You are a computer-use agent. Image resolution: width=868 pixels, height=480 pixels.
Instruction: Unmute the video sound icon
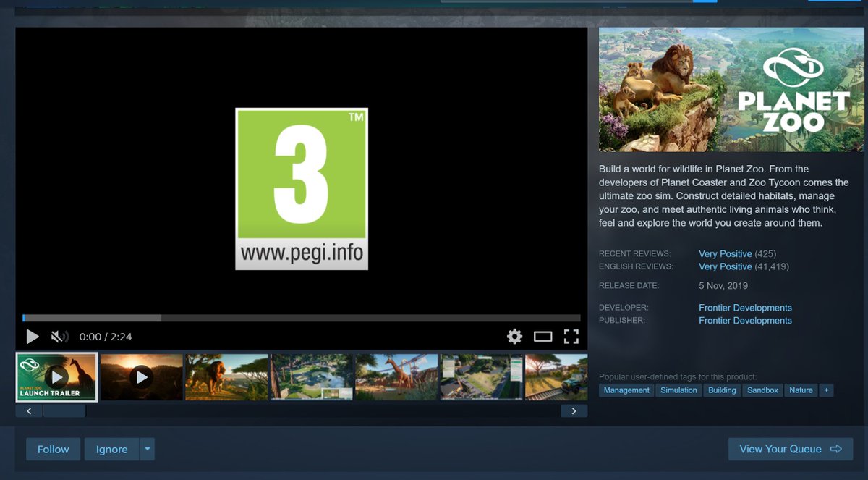pyautogui.click(x=59, y=337)
